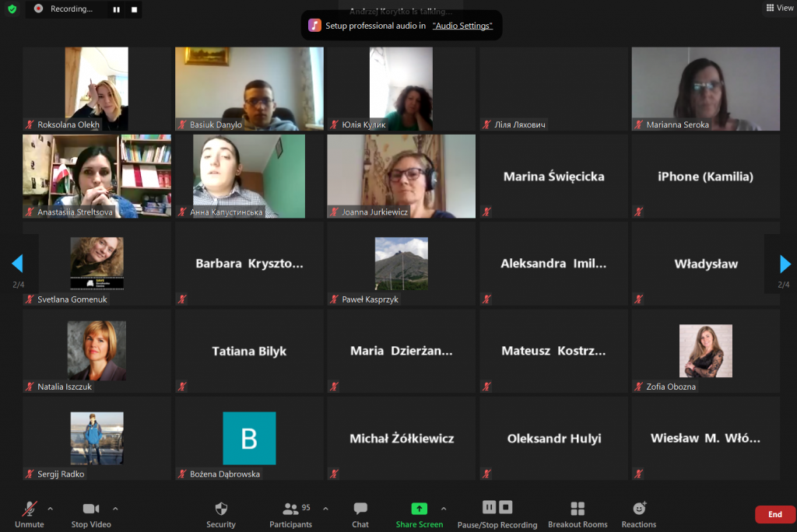Open Breakout Rooms
This screenshot has width=797, height=532.
pos(578,513)
